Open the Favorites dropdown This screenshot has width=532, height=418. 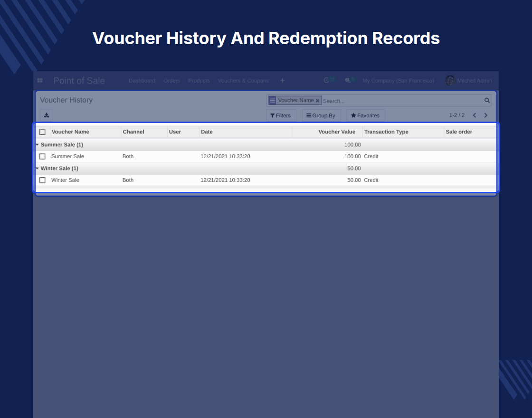point(365,115)
